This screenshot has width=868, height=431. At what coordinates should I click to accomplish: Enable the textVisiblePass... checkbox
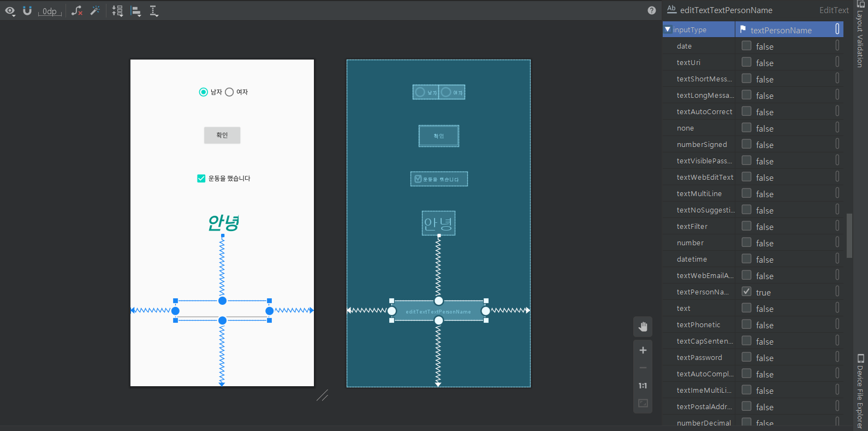(x=746, y=161)
